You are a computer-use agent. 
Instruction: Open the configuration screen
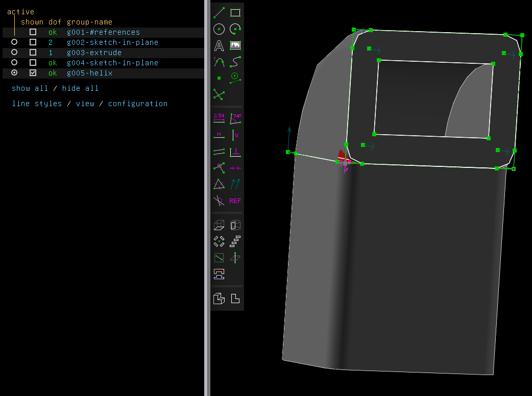tap(138, 103)
